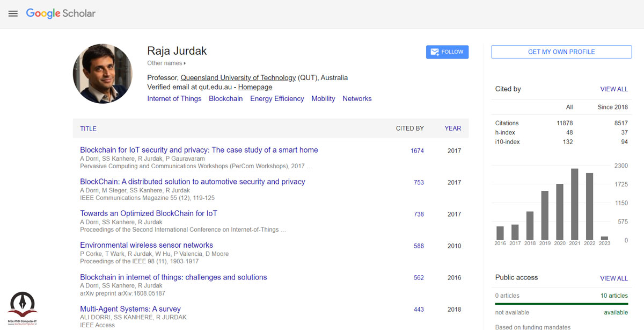The image size is (644, 330).
Task: Click the 2016 citation bar in chart
Action: click(500, 233)
